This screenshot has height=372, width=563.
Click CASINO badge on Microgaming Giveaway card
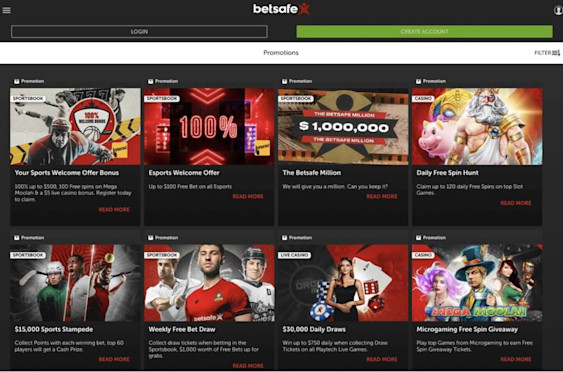point(423,255)
